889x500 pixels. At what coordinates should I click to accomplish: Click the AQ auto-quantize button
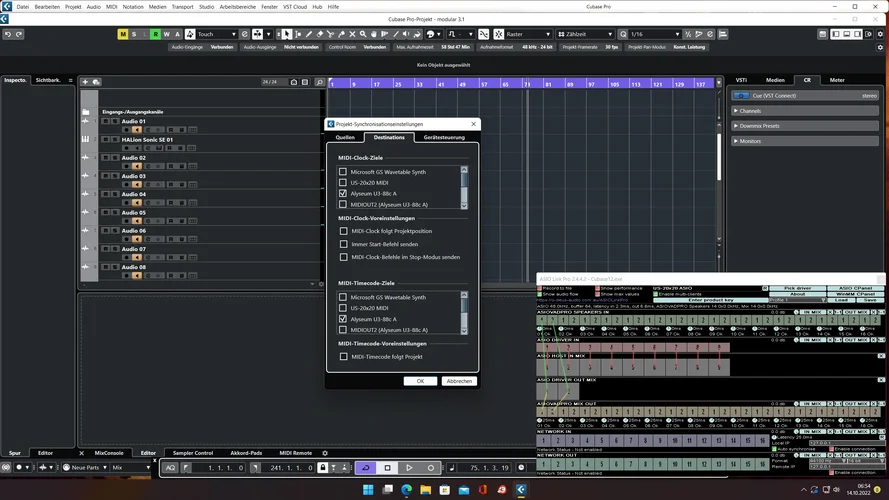tap(170, 467)
